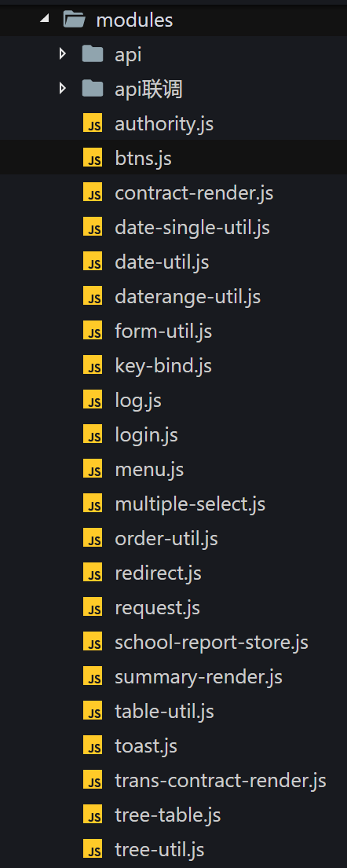Click the folder icon of api联调
This screenshot has height=868, width=347.
93,88
